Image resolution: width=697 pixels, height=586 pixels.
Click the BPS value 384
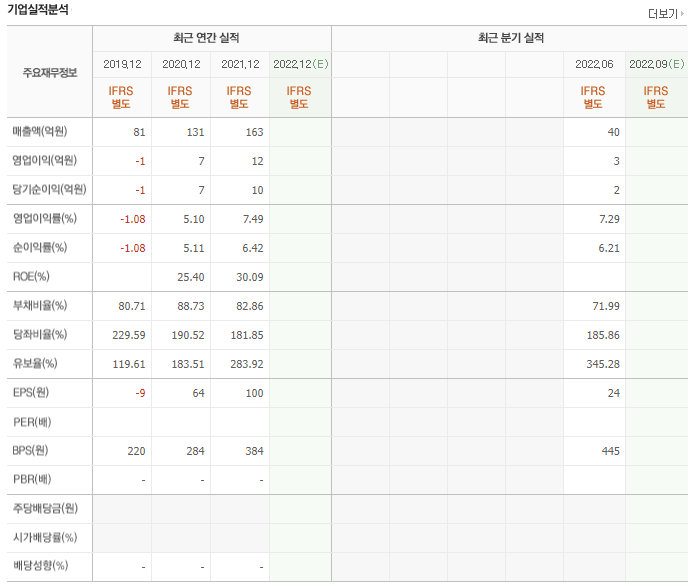coord(254,451)
